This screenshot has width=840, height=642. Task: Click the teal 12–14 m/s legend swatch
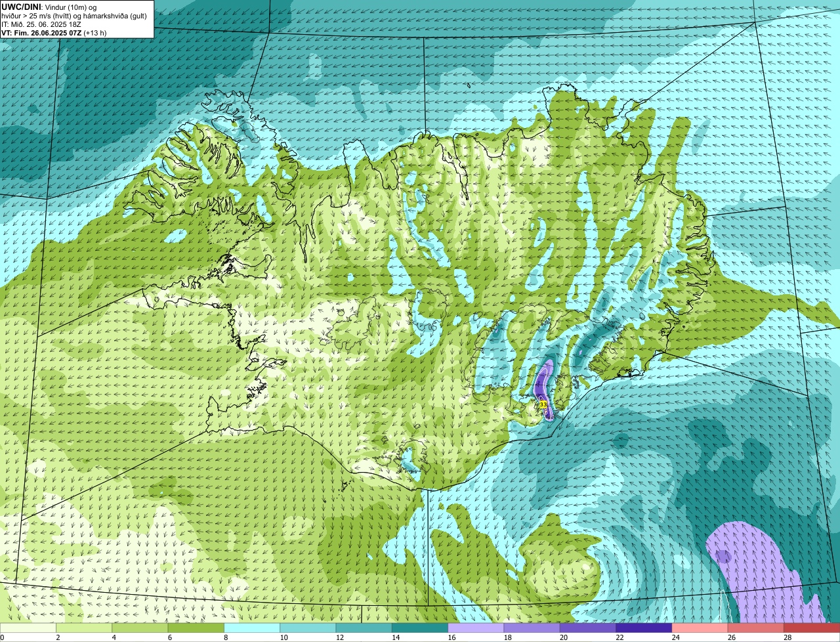tap(364, 628)
